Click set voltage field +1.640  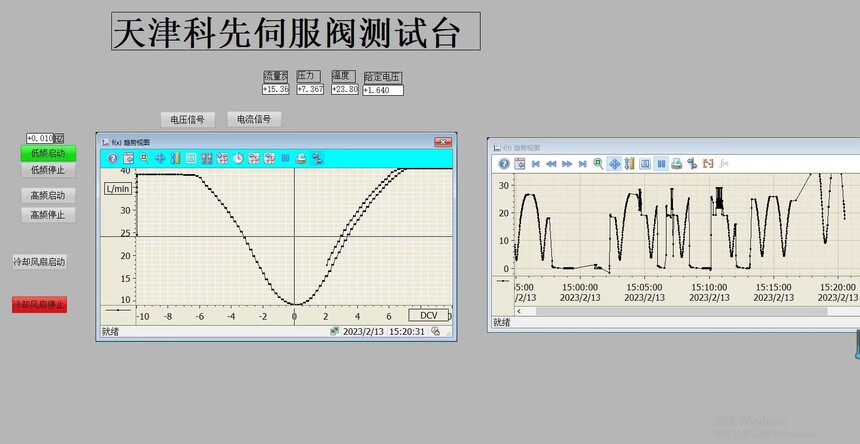coord(383,90)
